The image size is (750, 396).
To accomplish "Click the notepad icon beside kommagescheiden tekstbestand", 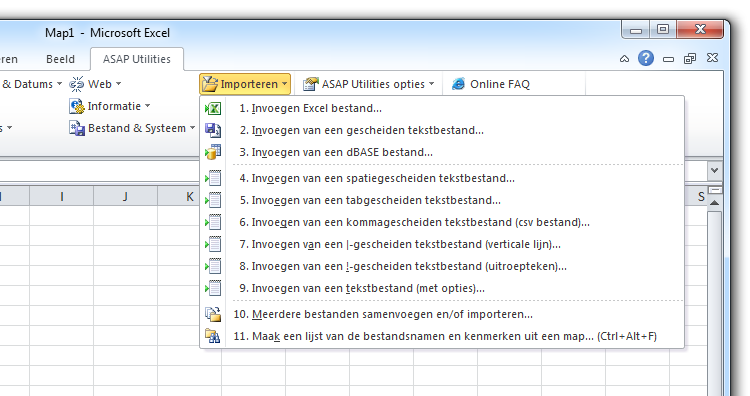I will tap(213, 222).
